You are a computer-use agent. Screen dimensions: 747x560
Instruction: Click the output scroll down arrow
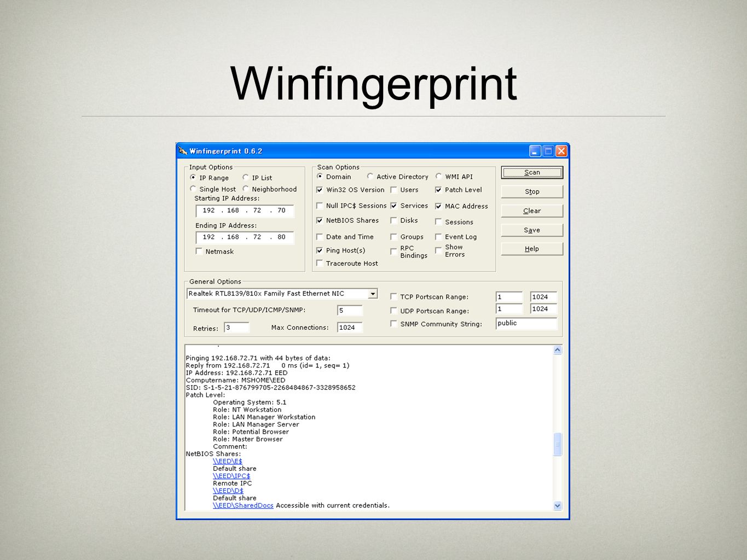558,506
